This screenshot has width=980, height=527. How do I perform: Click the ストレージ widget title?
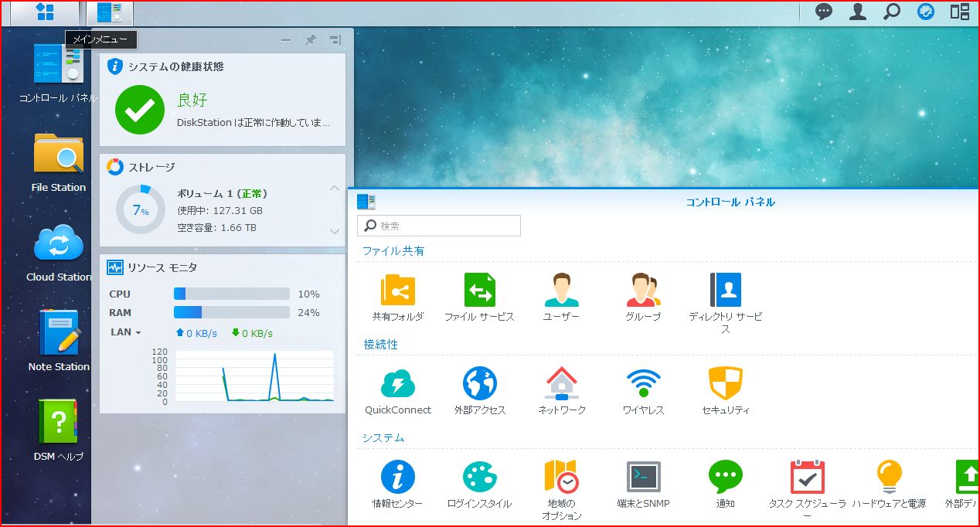click(x=151, y=167)
